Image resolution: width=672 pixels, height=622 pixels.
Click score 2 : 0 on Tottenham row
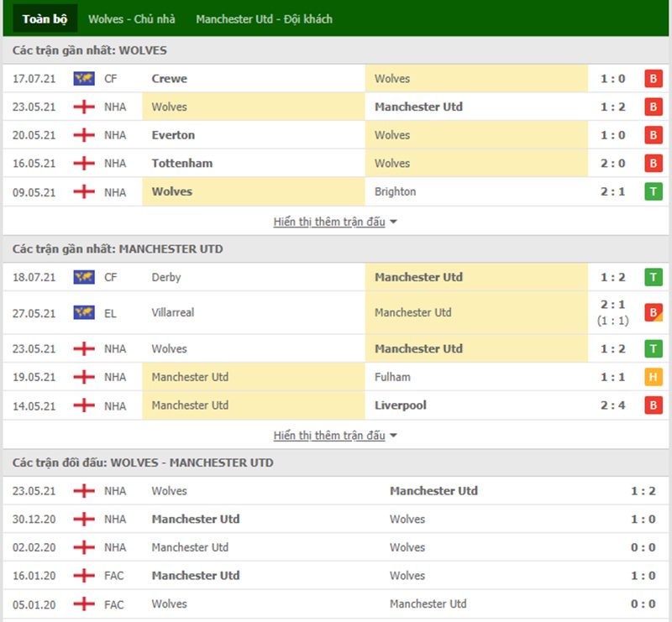point(613,163)
